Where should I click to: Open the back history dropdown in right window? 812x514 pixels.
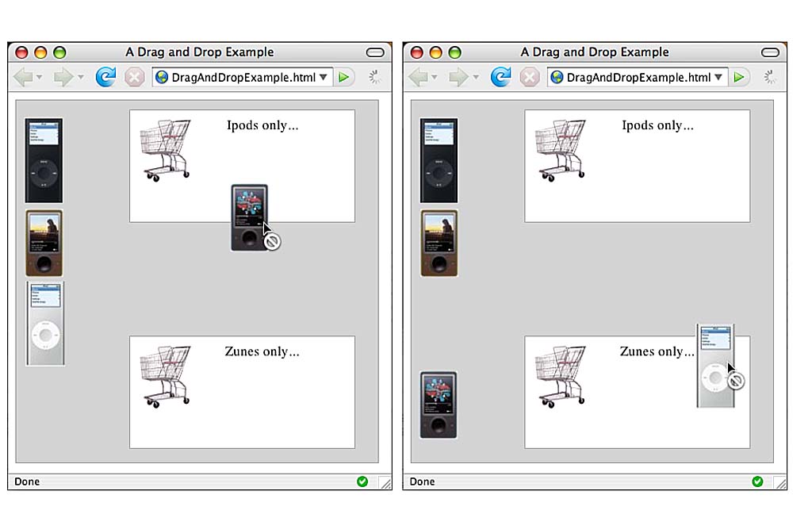(435, 77)
